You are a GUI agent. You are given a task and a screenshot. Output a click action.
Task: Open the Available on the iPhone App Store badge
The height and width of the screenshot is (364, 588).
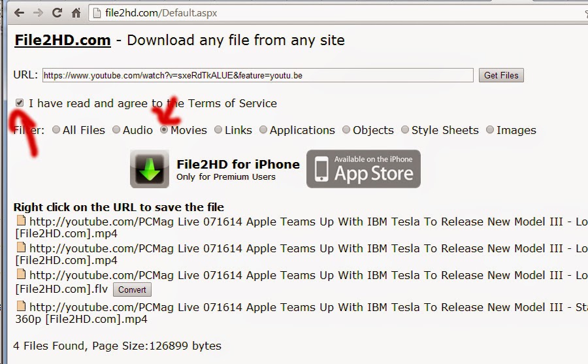[x=363, y=169]
